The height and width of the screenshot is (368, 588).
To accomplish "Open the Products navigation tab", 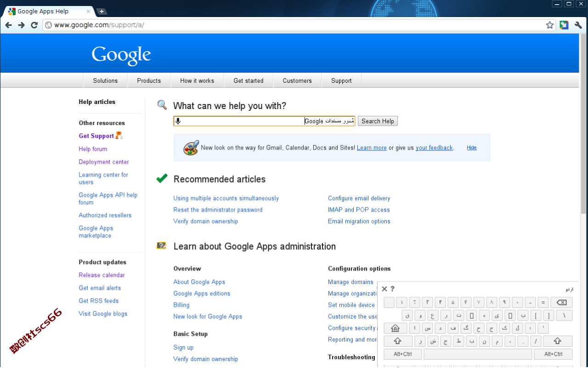I will coord(149,80).
